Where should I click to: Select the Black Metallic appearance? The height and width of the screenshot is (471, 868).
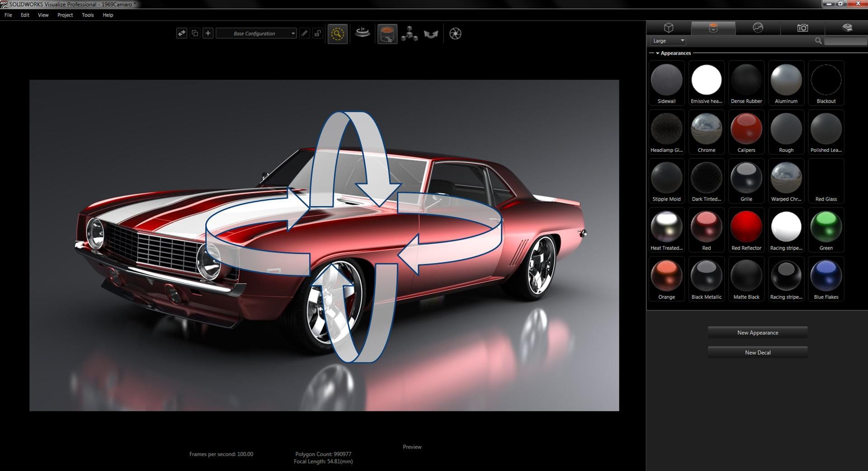coord(706,279)
